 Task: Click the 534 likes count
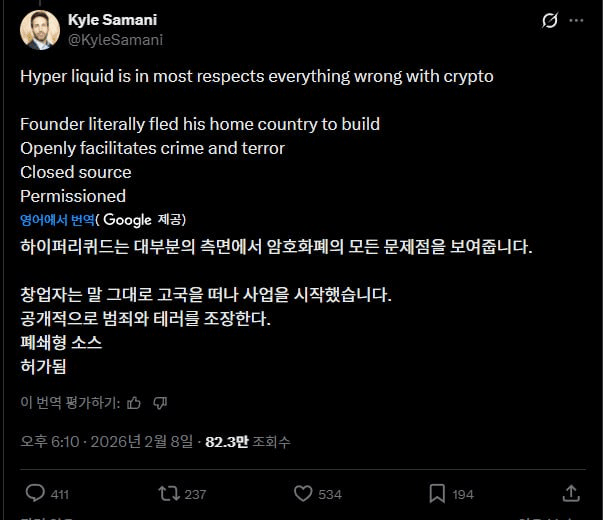pos(330,494)
